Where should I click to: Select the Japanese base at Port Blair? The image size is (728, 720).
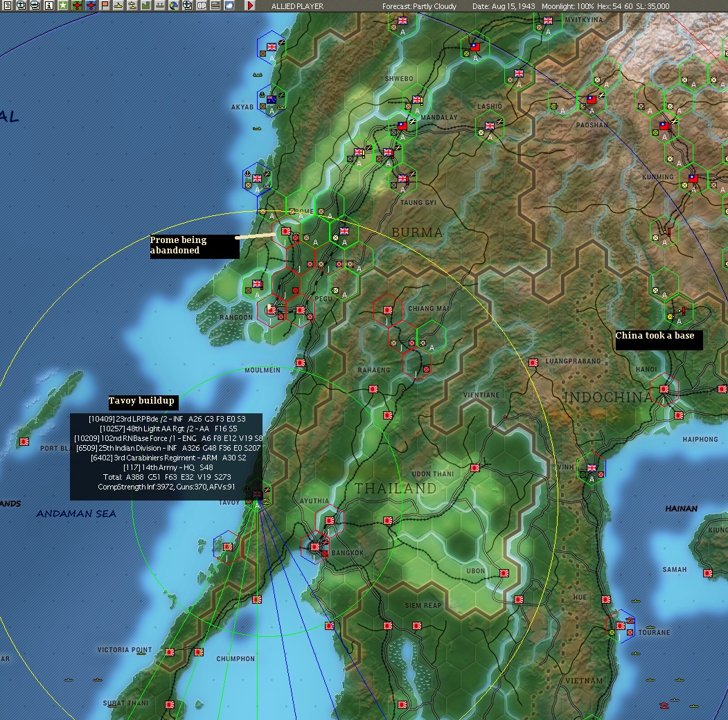coord(24,442)
